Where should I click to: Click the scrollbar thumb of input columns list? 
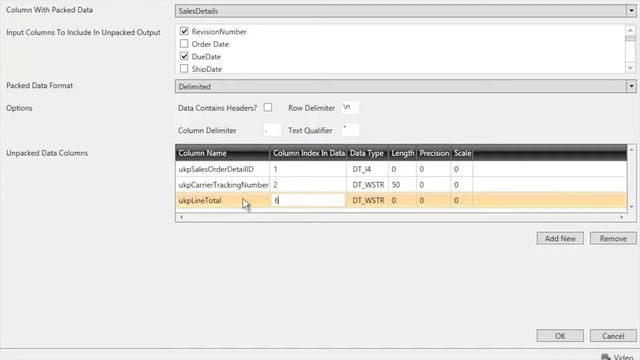pyautogui.click(x=630, y=38)
